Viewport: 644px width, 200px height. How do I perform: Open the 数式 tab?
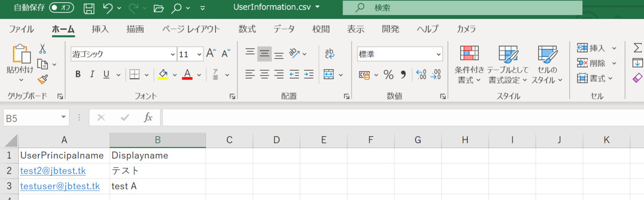coord(247,29)
